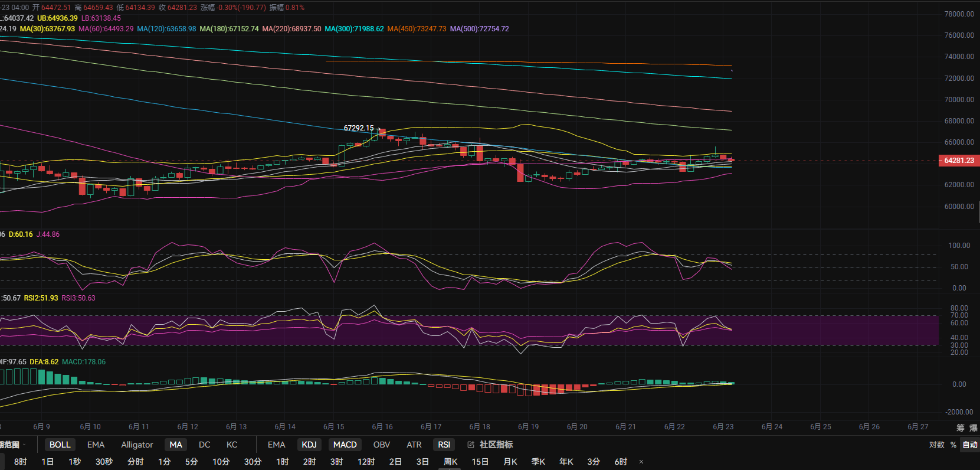Close the timeframe bar with the × icon
The image size is (980, 470).
click(x=641, y=462)
